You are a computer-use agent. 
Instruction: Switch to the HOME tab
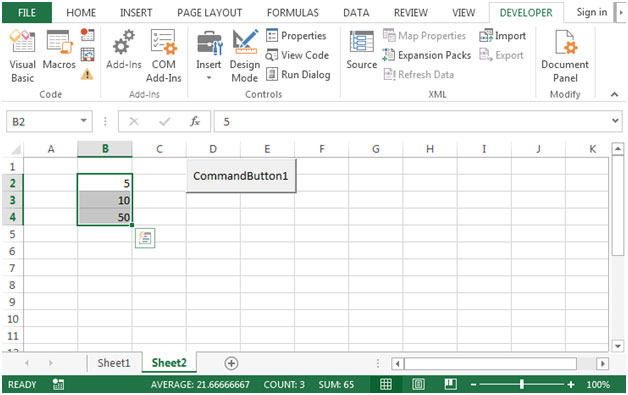coord(81,13)
